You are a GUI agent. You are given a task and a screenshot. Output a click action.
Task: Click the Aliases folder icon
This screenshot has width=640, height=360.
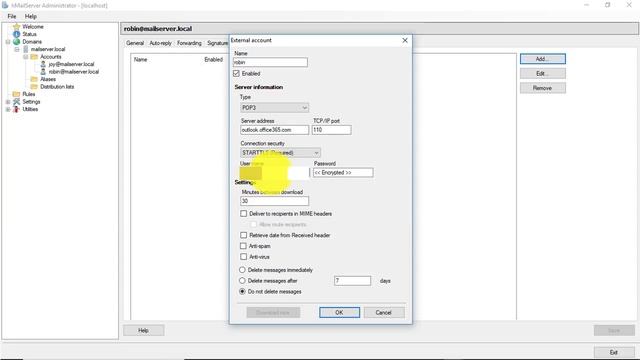34,79
